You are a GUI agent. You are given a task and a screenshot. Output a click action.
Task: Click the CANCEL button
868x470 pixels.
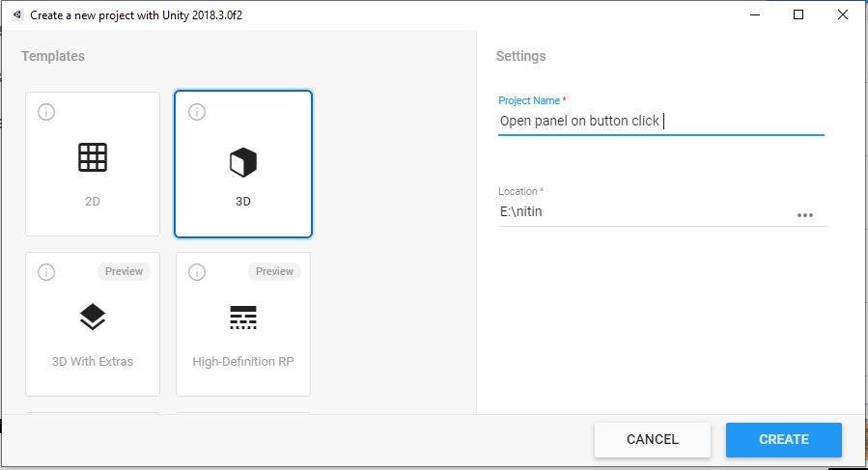653,439
